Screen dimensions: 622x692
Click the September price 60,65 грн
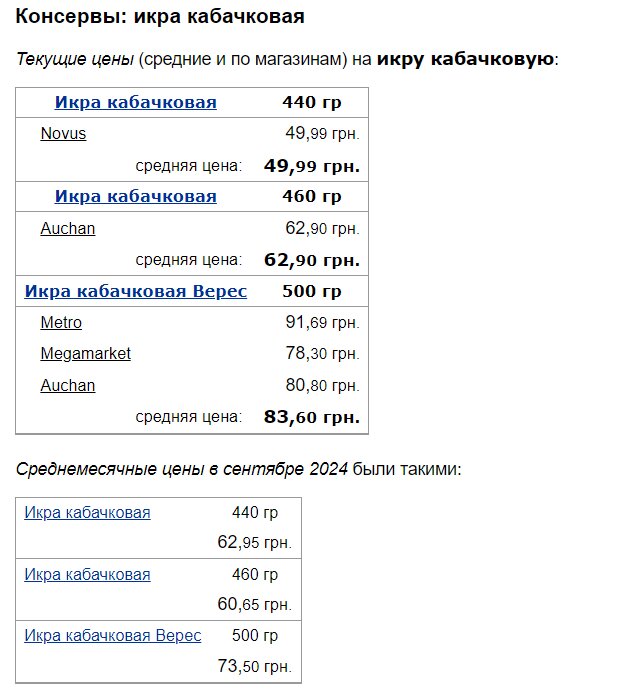(x=254, y=605)
